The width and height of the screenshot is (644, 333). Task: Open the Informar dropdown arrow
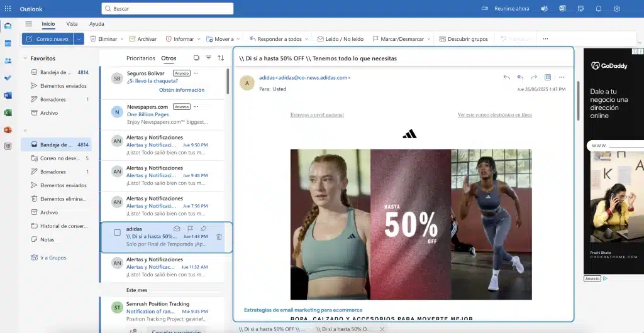[x=199, y=39]
